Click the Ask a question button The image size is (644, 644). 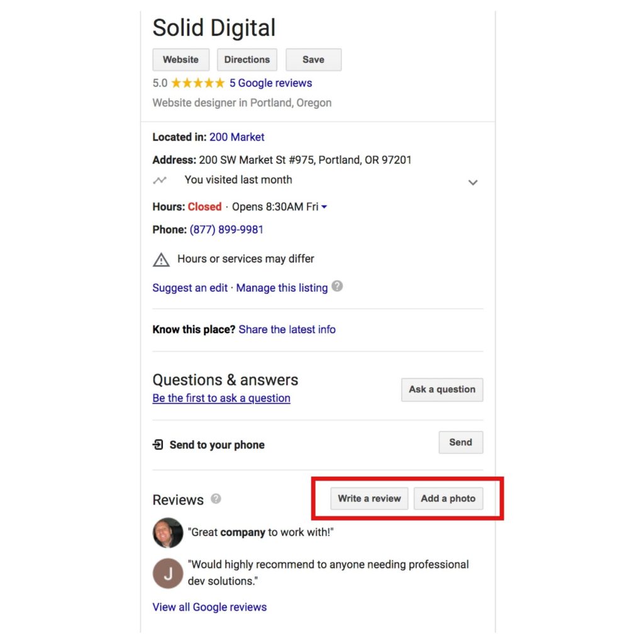pyautogui.click(x=442, y=389)
